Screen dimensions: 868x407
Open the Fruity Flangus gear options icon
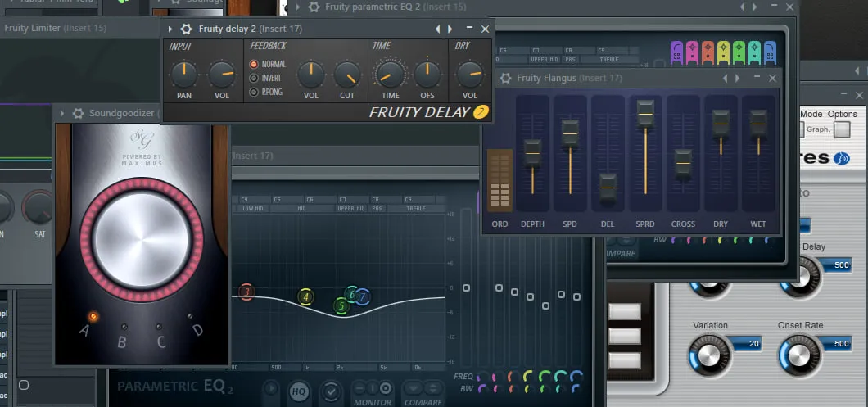505,78
